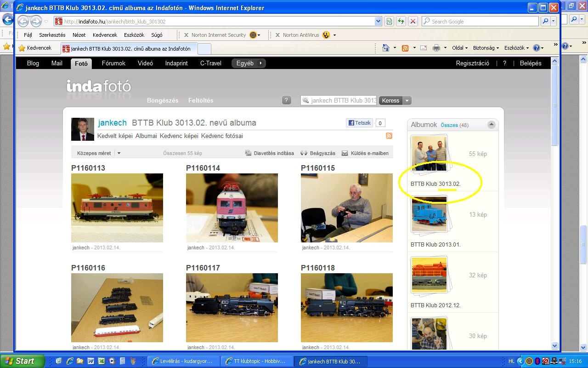
Task: Click the RSS feed icon in the album header
Action: click(x=389, y=136)
